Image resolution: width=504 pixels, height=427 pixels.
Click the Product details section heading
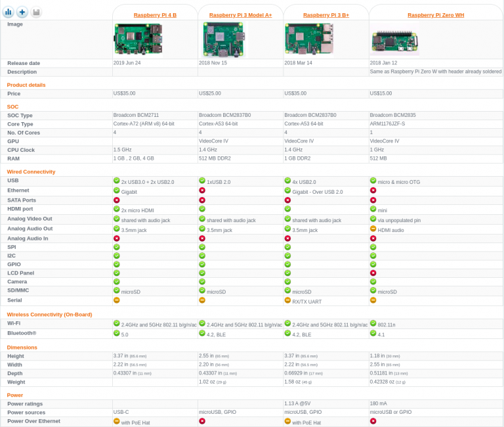[x=26, y=85]
